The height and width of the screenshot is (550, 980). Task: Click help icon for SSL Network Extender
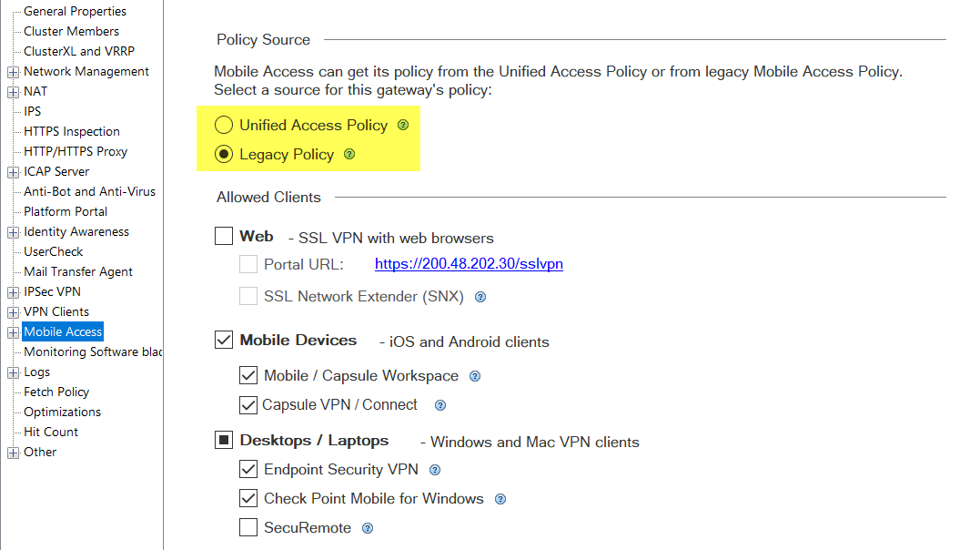point(480,297)
